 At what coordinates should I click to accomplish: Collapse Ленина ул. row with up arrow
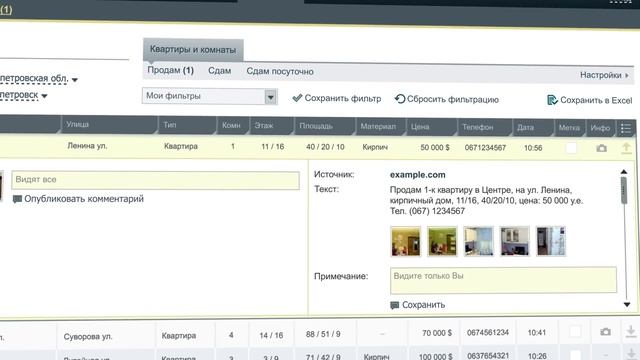click(626, 148)
